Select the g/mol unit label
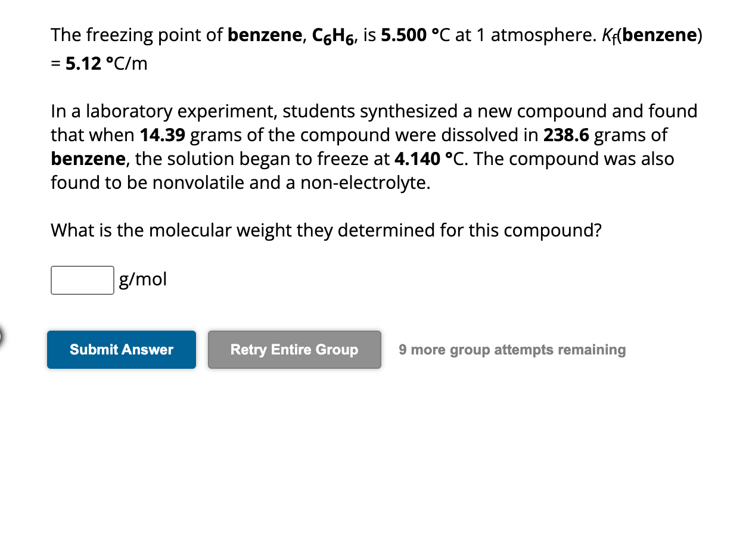 click(x=142, y=279)
